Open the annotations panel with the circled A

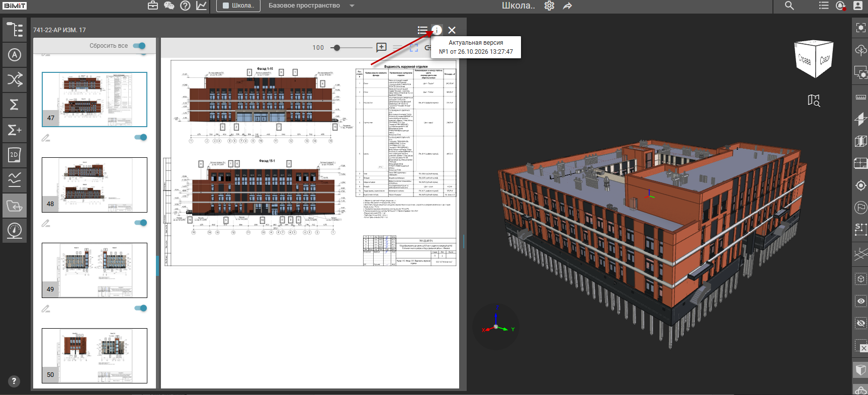15,55
